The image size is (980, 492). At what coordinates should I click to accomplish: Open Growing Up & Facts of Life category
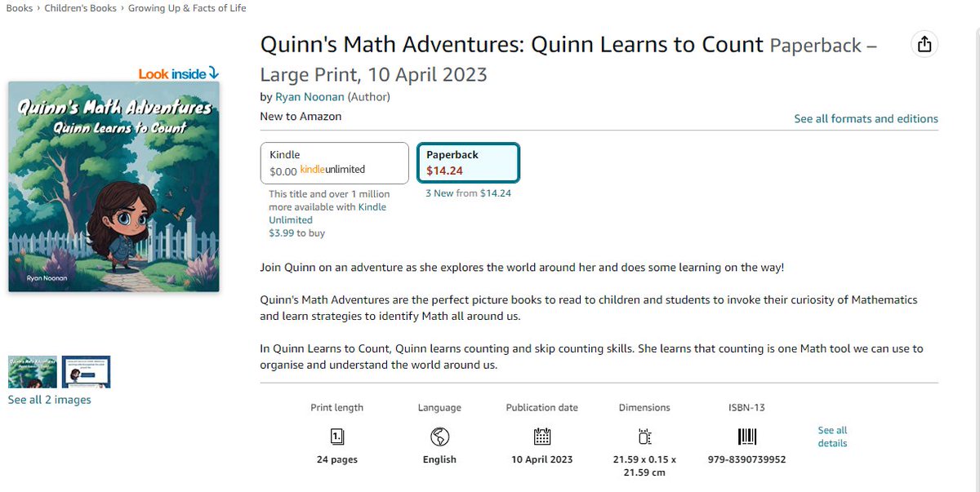tap(187, 8)
